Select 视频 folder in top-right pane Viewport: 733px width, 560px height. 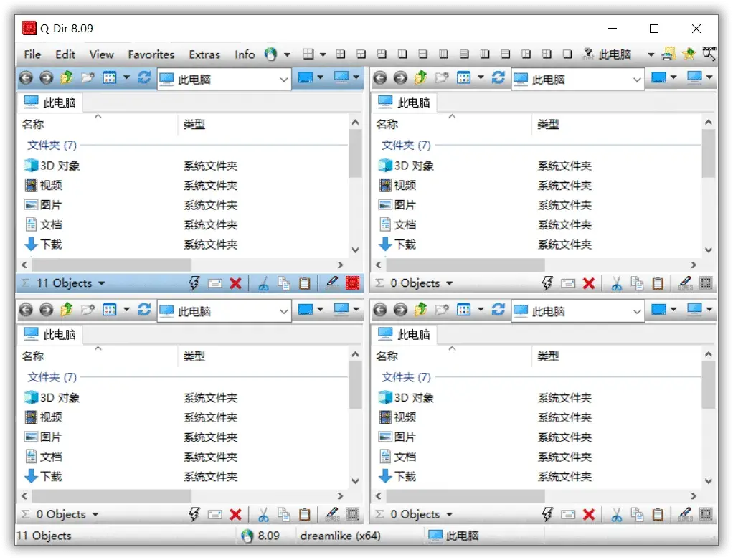pyautogui.click(x=397, y=185)
